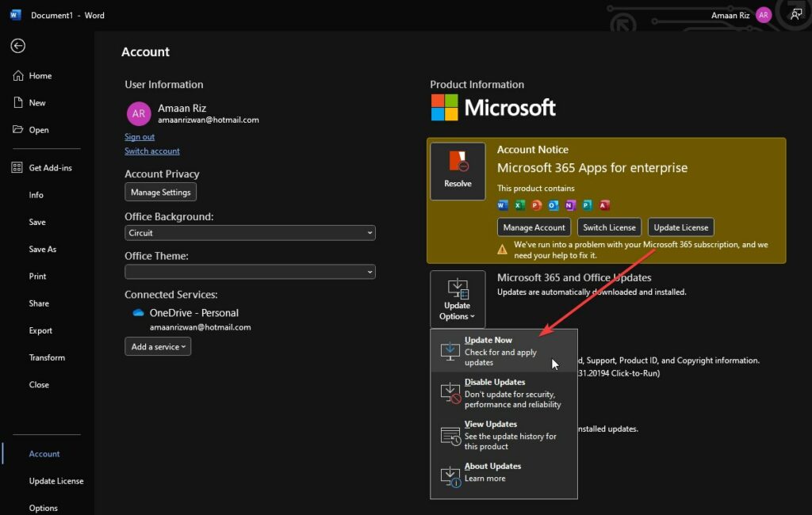Screen dimensions: 812x515
Task: Click the OneDrive - Personal service text
Action: click(x=193, y=313)
